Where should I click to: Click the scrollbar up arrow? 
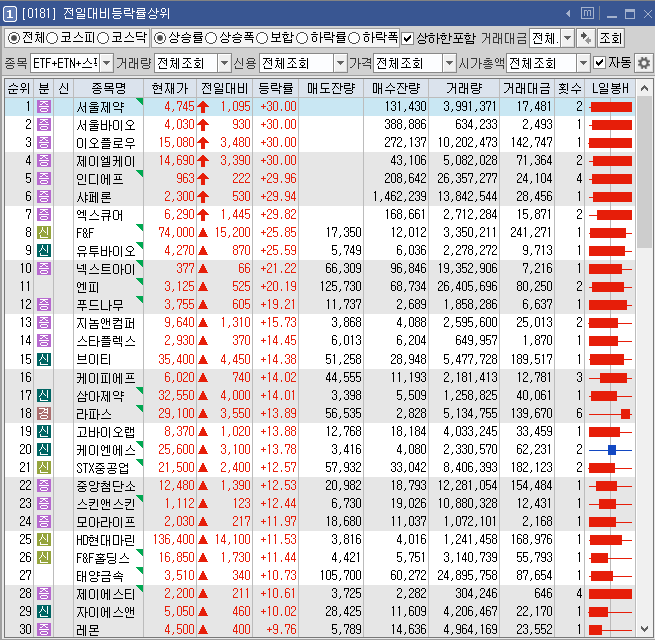point(644,88)
